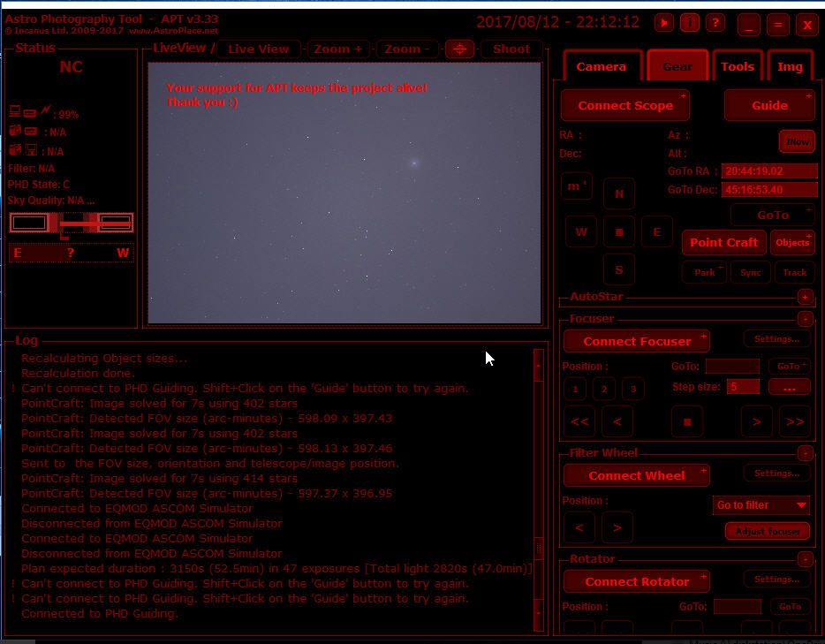825x644 pixels.
Task: Expand the AutoStar section
Action: pos(805,298)
